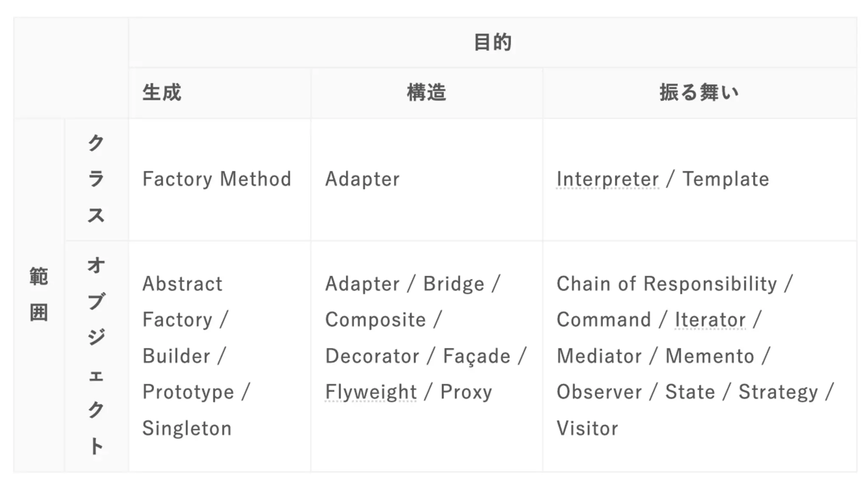This screenshot has width=868, height=488.
Task: Click the word Façade
Action: pos(477,356)
